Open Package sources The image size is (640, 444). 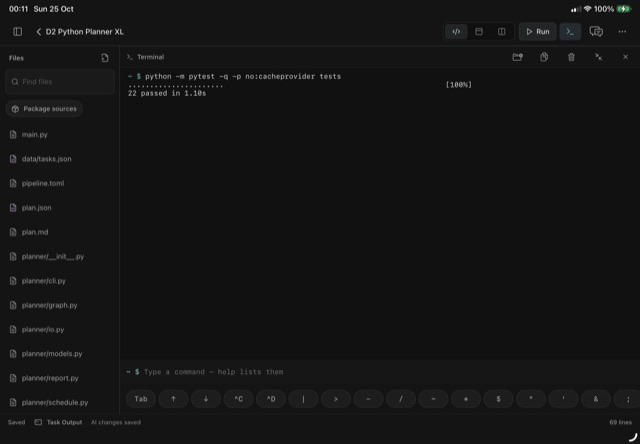(x=44, y=109)
